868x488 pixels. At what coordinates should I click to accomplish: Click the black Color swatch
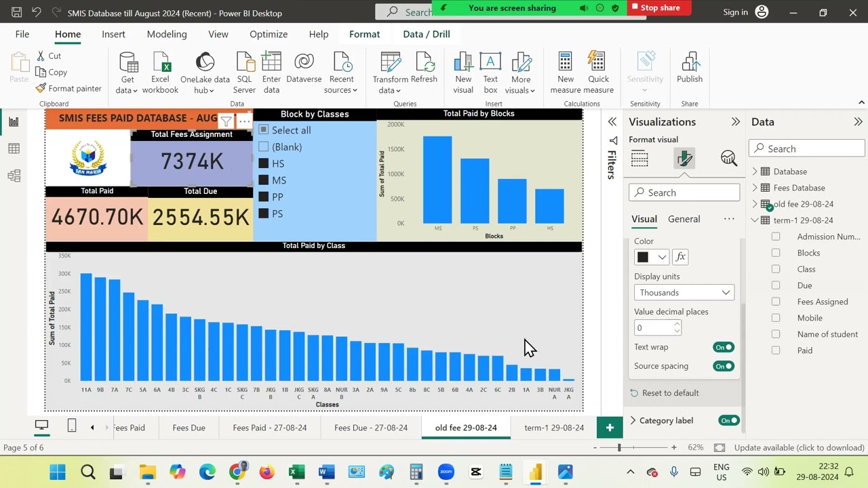pyautogui.click(x=643, y=257)
